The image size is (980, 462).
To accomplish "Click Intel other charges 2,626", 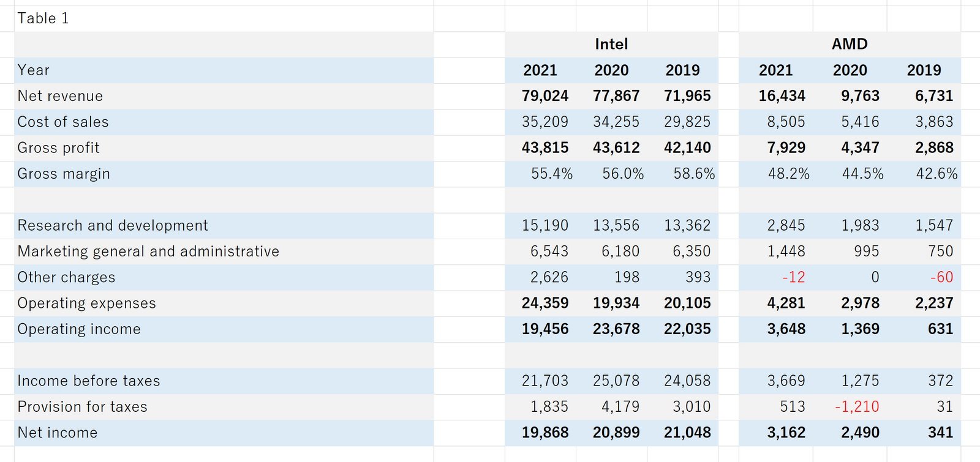I will (x=549, y=277).
